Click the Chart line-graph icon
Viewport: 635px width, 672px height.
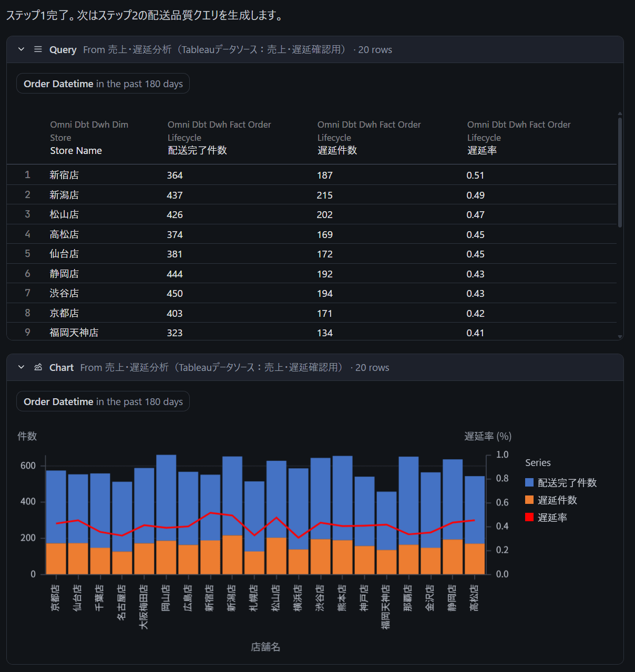tap(38, 367)
